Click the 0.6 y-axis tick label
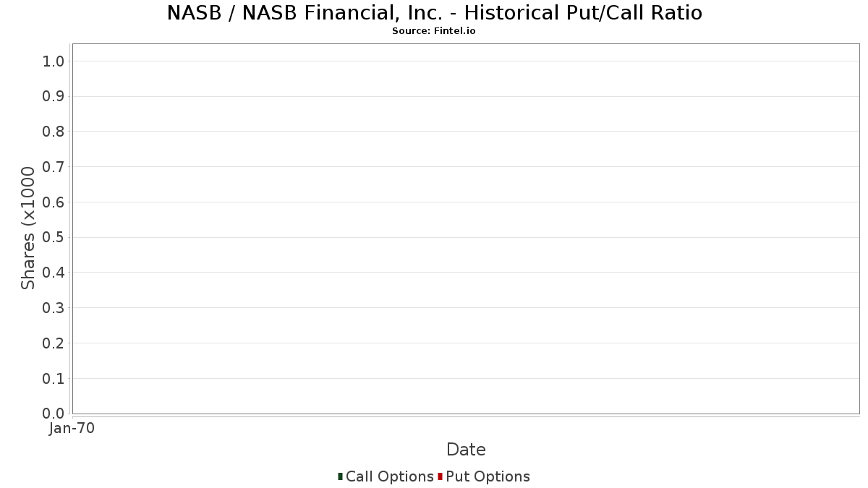The image size is (868, 488). 54,202
